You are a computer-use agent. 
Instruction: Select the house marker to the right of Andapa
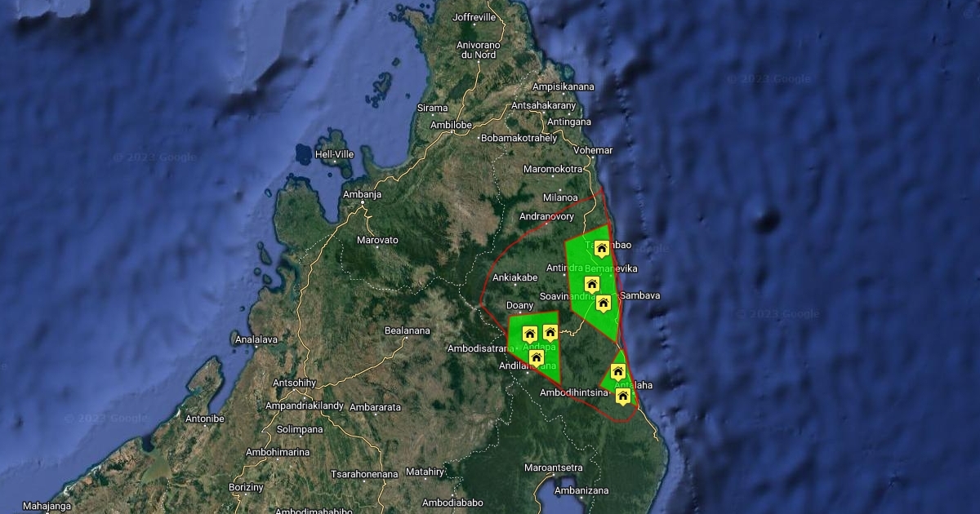550,332
